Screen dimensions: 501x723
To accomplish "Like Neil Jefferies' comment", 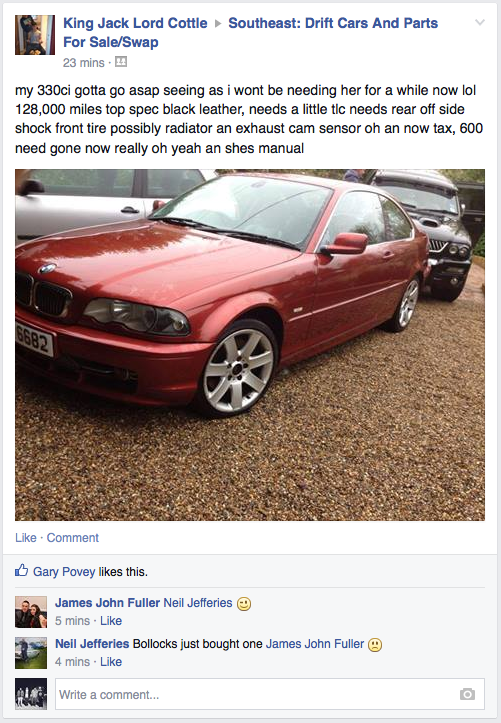I will pyautogui.click(x=111, y=662).
